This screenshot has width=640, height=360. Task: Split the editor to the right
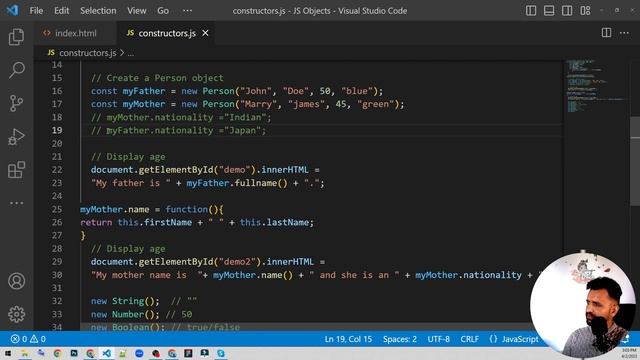[x=606, y=33]
